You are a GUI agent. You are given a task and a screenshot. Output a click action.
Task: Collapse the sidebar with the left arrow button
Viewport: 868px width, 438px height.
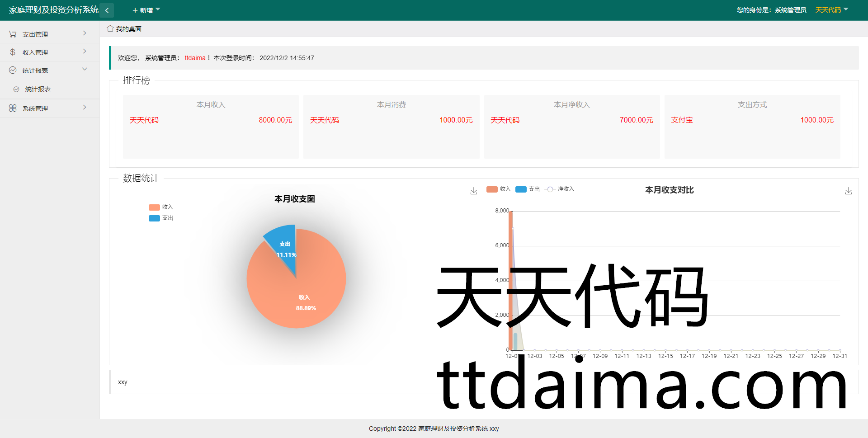pos(107,10)
